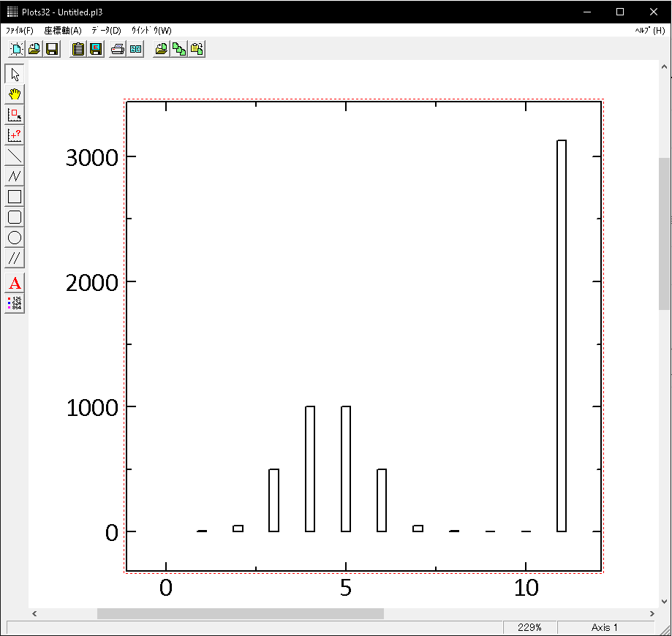Select the arrow pointer tool
This screenshot has height=636, width=672.
tap(15, 74)
